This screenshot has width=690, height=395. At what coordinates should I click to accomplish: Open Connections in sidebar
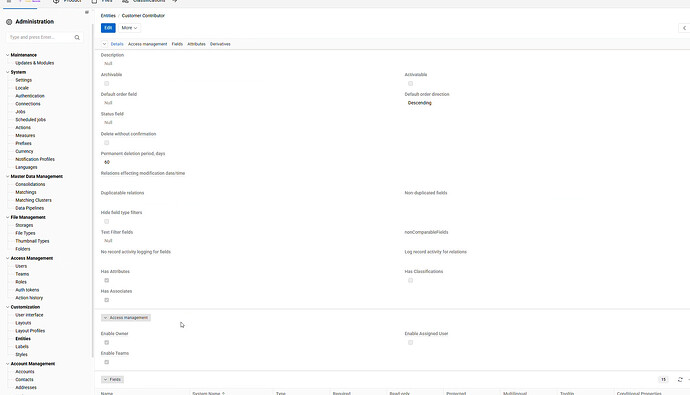click(28, 104)
